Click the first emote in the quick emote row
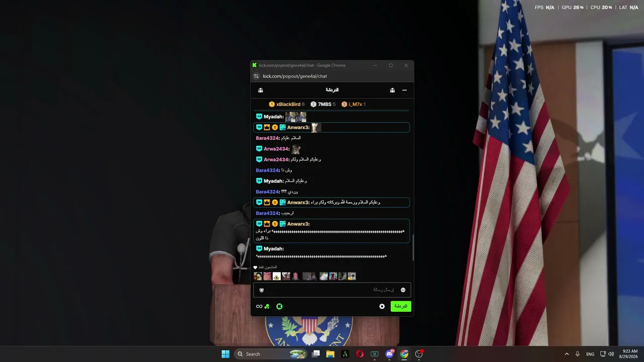This screenshot has height=362, width=644. click(258, 276)
